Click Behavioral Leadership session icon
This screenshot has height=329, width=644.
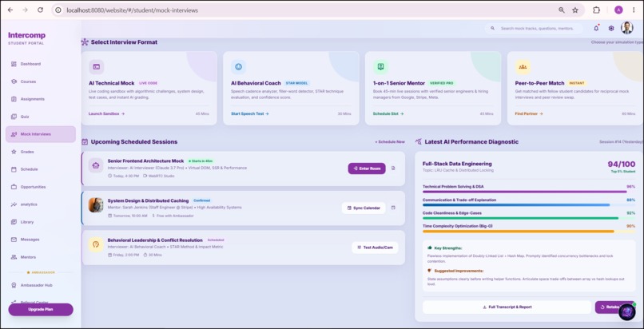coord(96,244)
